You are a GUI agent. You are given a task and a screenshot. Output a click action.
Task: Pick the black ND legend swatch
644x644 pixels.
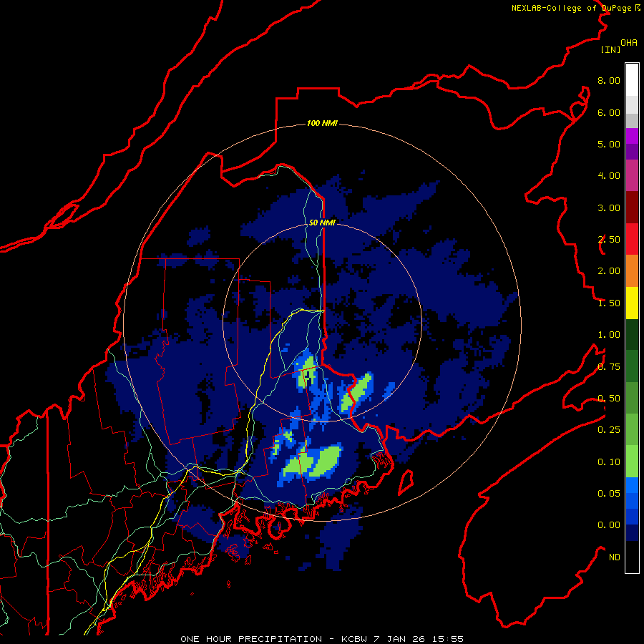coord(632,557)
